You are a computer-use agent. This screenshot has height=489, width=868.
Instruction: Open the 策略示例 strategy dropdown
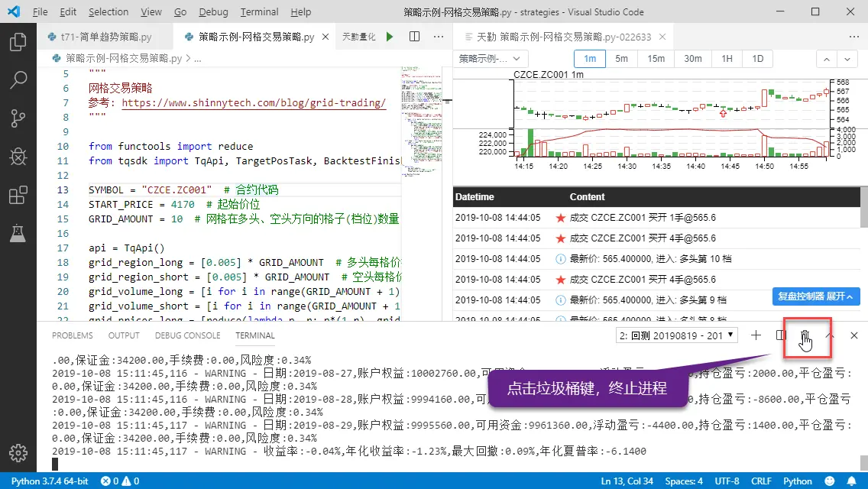pos(491,59)
